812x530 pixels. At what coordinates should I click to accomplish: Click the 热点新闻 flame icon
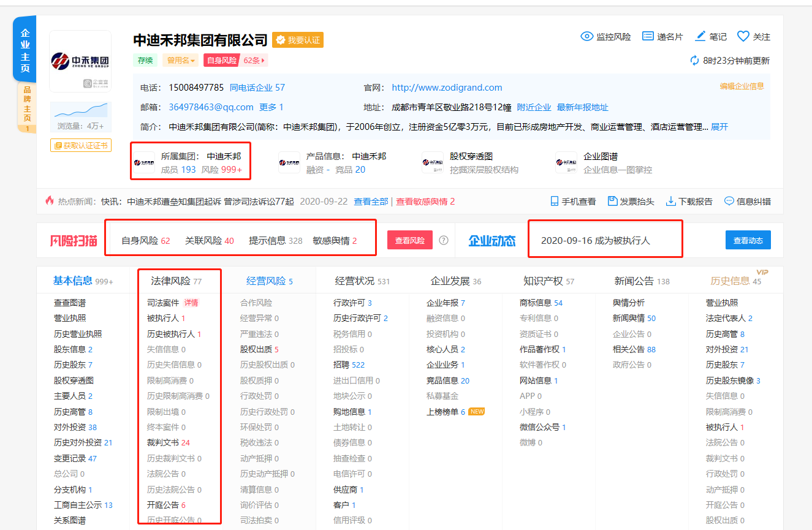pyautogui.click(x=50, y=200)
